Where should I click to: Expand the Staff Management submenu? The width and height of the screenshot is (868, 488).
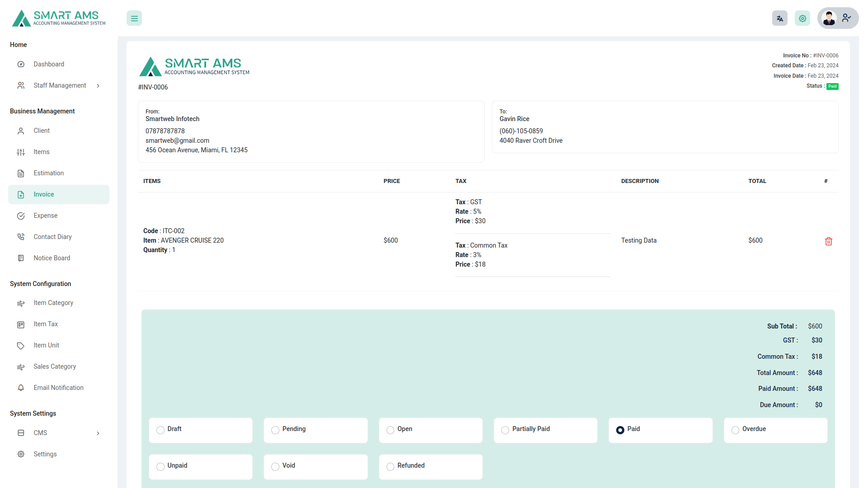(x=98, y=85)
